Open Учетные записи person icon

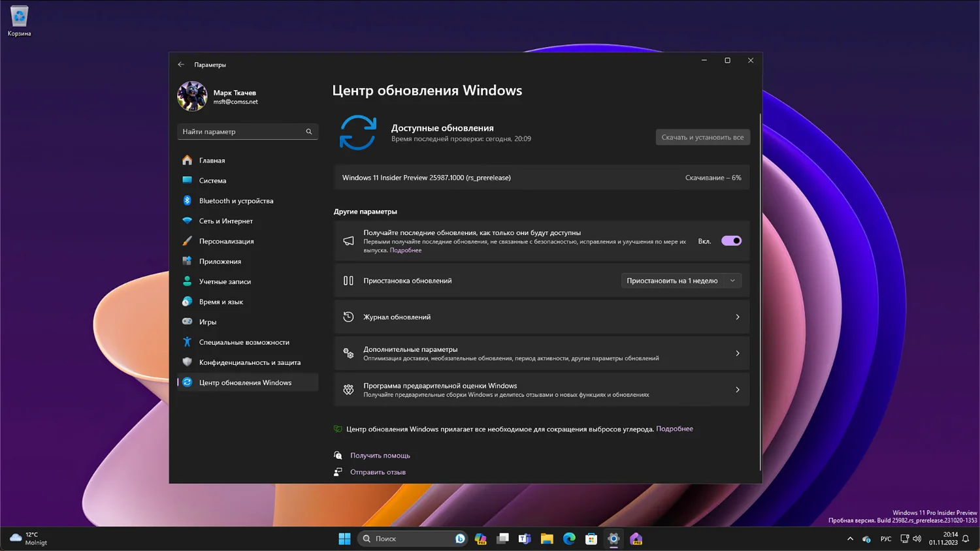pyautogui.click(x=188, y=281)
